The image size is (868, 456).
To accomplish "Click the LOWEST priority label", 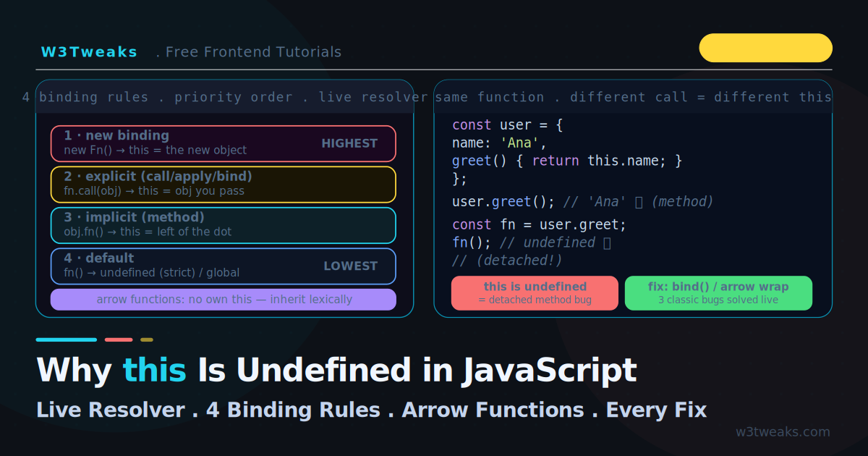I will point(350,266).
